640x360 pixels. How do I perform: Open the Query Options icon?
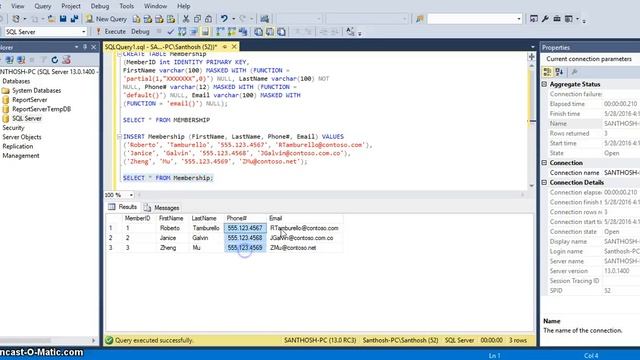click(x=193, y=31)
